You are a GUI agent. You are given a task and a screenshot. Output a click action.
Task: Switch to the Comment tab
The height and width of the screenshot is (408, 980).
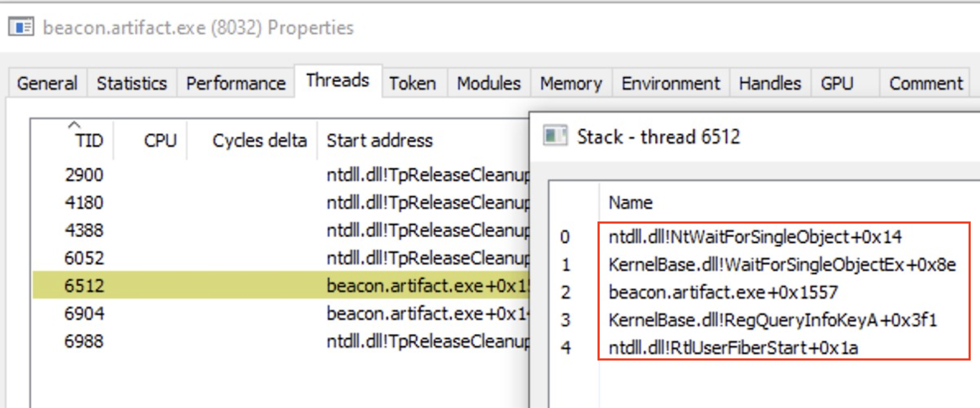tap(925, 83)
